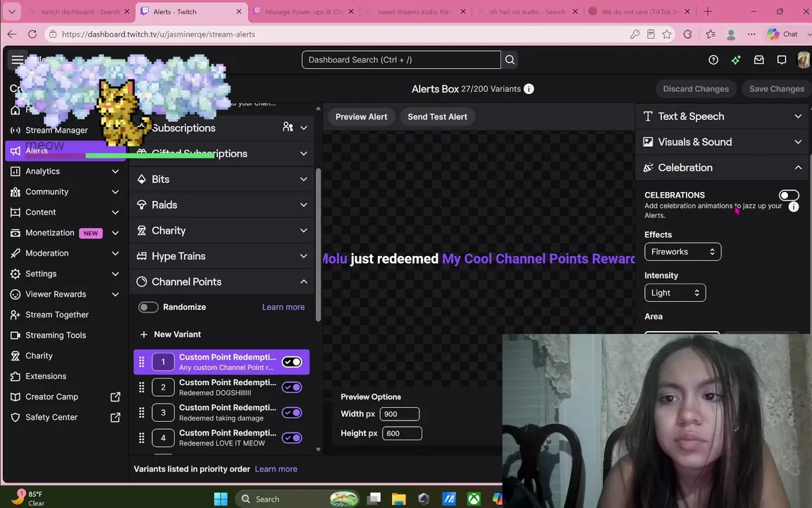The image size is (812, 508).
Task: Click drag handle of taking damage variant
Action: [x=142, y=413]
